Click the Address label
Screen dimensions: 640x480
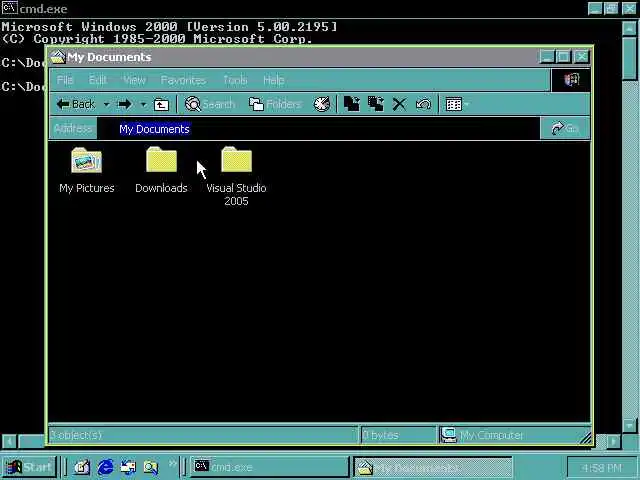click(73, 129)
